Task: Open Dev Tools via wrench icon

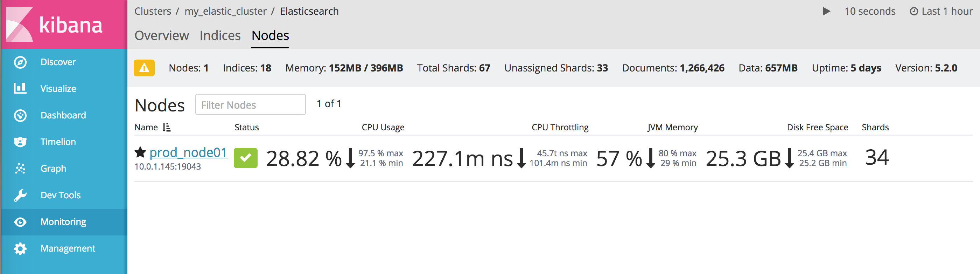Action: (x=20, y=195)
